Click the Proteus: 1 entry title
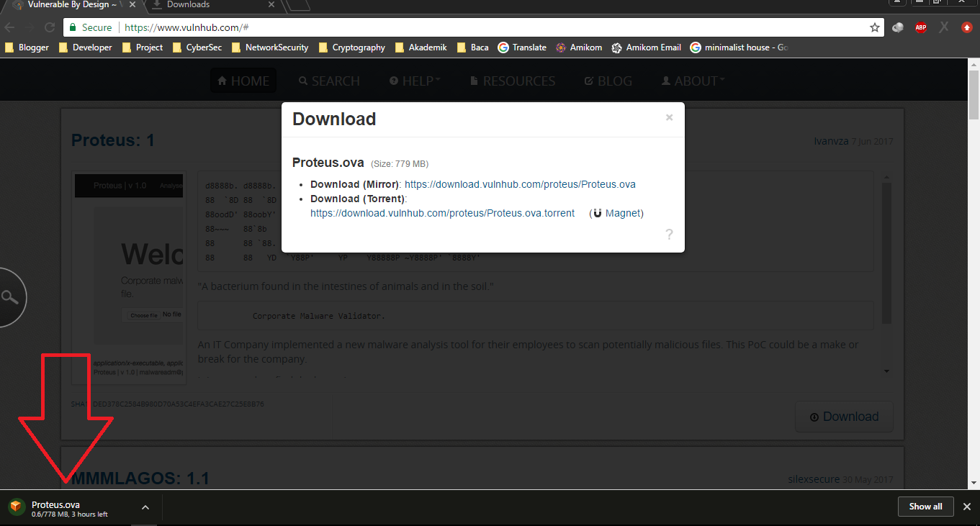Screen dimensions: 980x526 pos(113,140)
